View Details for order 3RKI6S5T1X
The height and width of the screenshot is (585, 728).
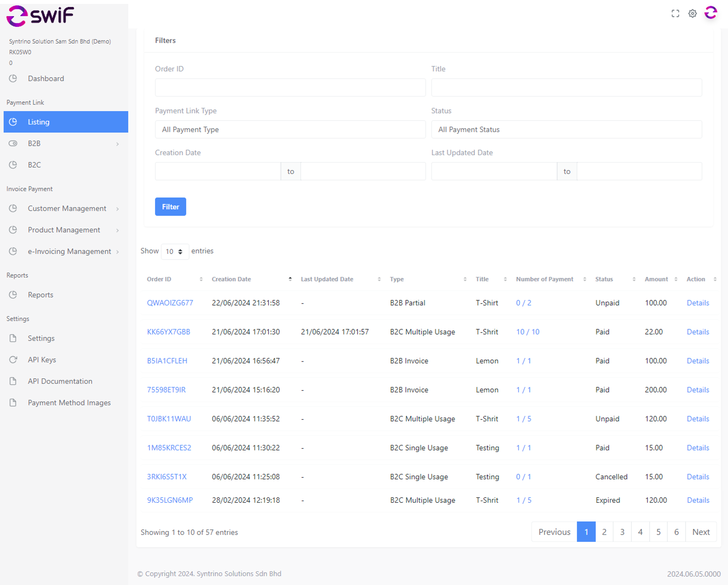point(698,477)
